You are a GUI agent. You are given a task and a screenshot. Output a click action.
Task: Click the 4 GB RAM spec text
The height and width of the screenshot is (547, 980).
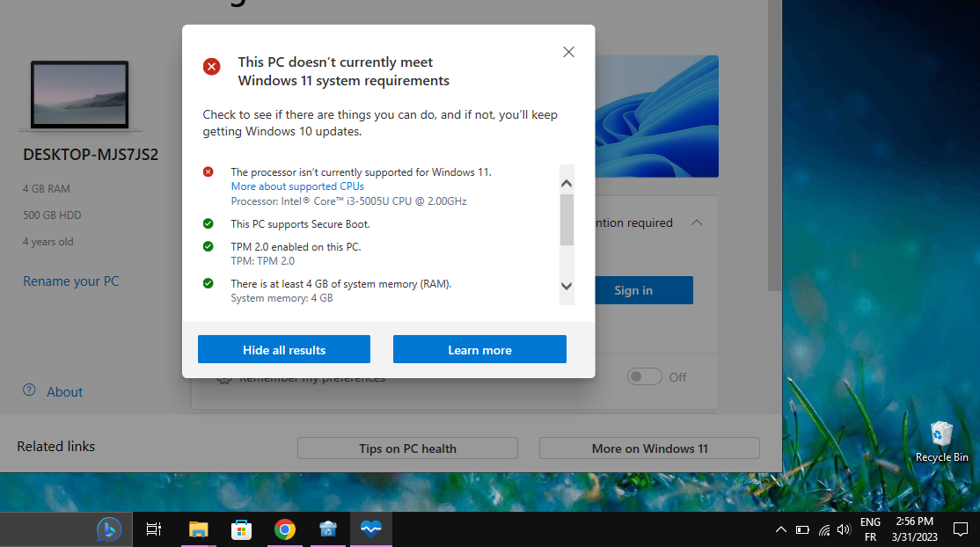(x=47, y=189)
